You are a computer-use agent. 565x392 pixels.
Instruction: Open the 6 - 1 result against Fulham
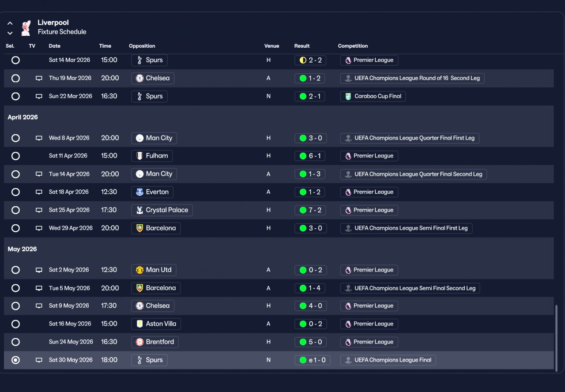point(310,156)
